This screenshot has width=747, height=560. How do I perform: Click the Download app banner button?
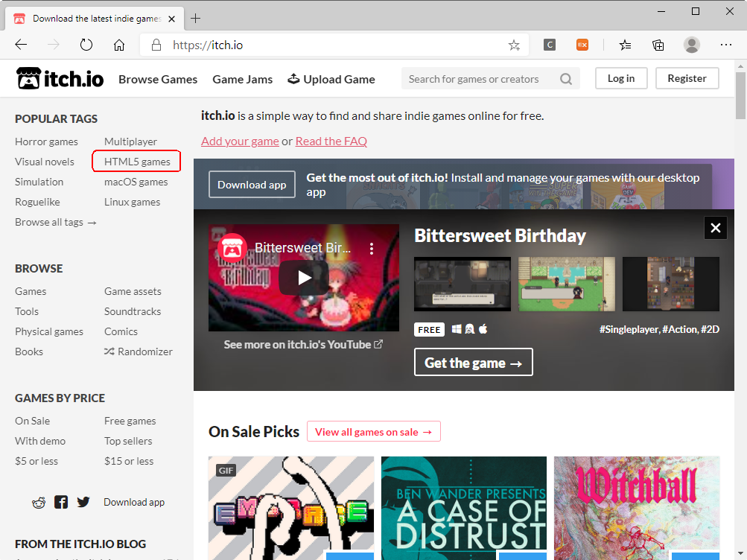(x=252, y=184)
